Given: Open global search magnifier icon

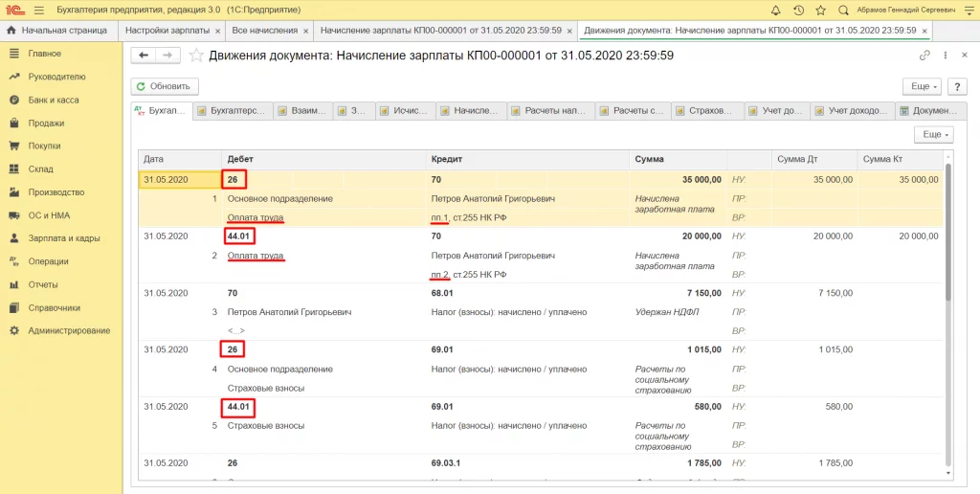Looking at the screenshot, I should 843,10.
